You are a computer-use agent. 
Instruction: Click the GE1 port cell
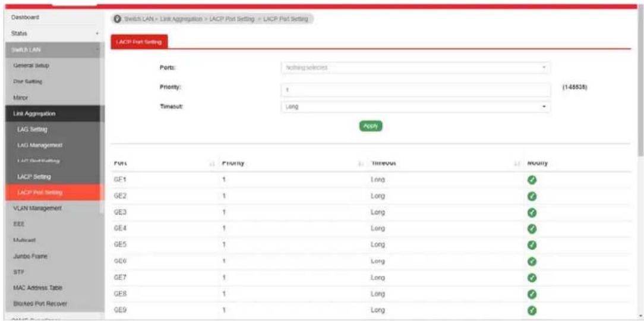(119, 180)
